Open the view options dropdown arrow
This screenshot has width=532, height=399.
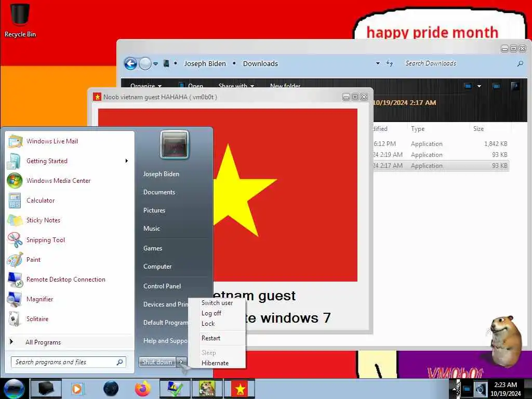(x=479, y=86)
